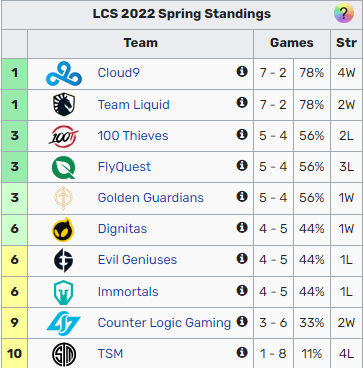364x368 pixels.
Task: Click the Cloud9 team logo
Action: click(x=64, y=73)
